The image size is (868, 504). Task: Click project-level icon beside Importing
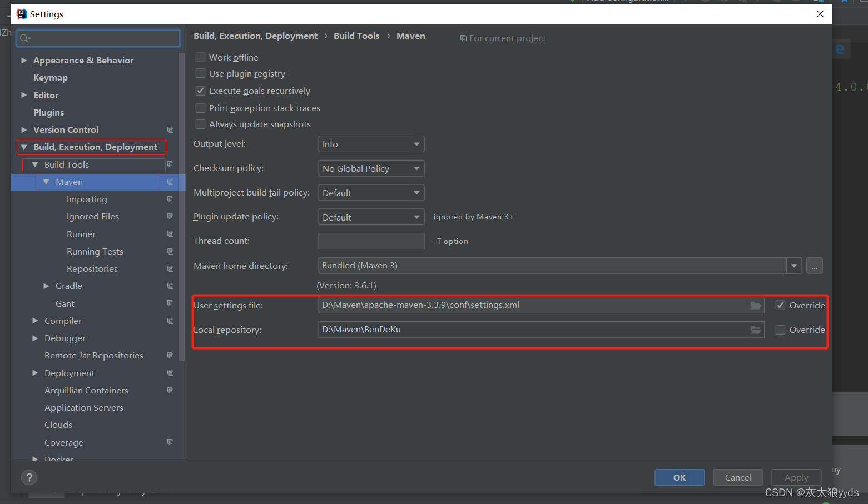click(171, 199)
